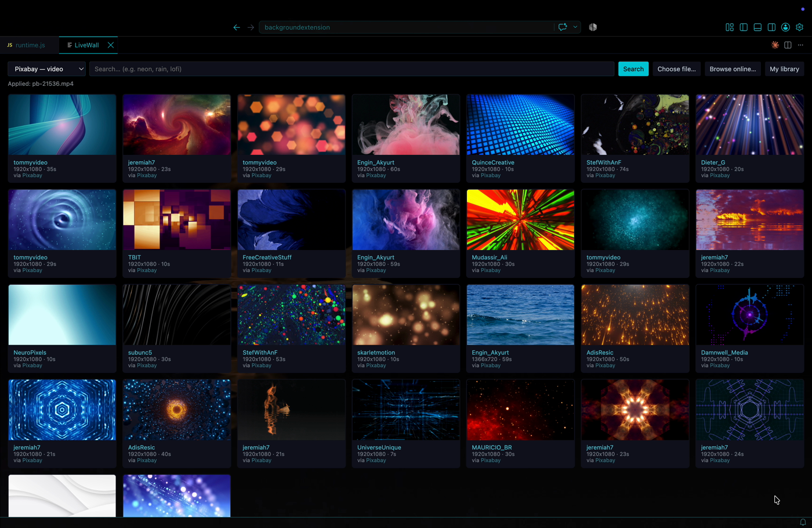Select the blue spiral galaxy thumbnail

[62, 220]
